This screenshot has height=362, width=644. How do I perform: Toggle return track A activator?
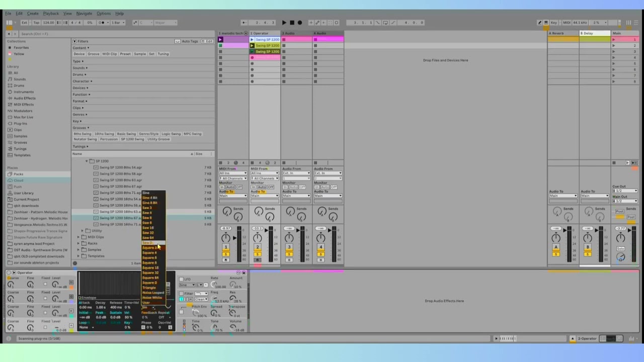tap(556, 247)
